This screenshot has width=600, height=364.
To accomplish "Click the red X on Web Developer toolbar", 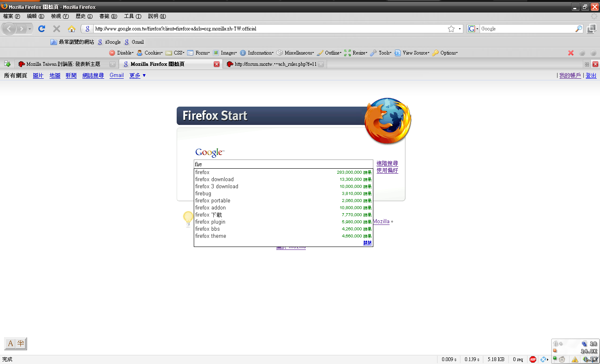I will [x=571, y=53].
